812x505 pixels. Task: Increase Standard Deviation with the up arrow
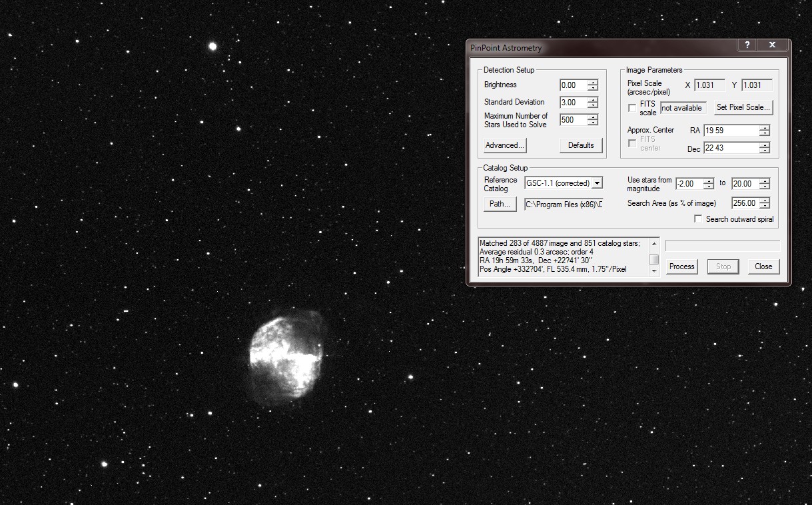593,100
